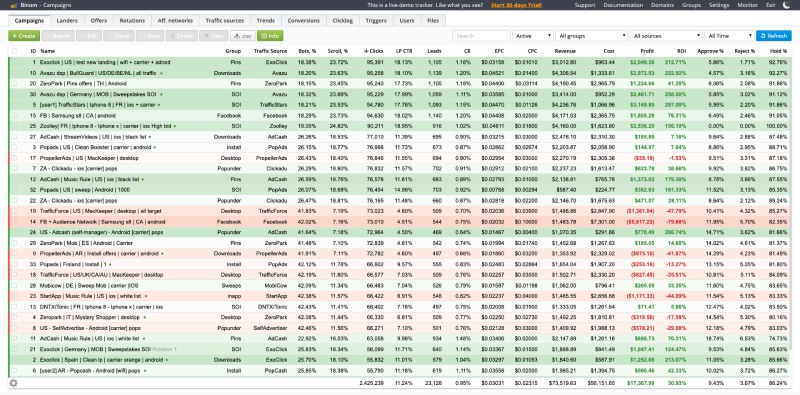Click the green Create button
This screenshot has width=800, height=395.
coord(24,36)
